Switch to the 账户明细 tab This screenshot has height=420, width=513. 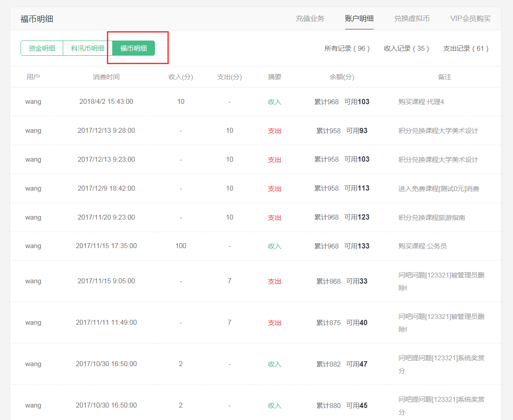(x=359, y=19)
